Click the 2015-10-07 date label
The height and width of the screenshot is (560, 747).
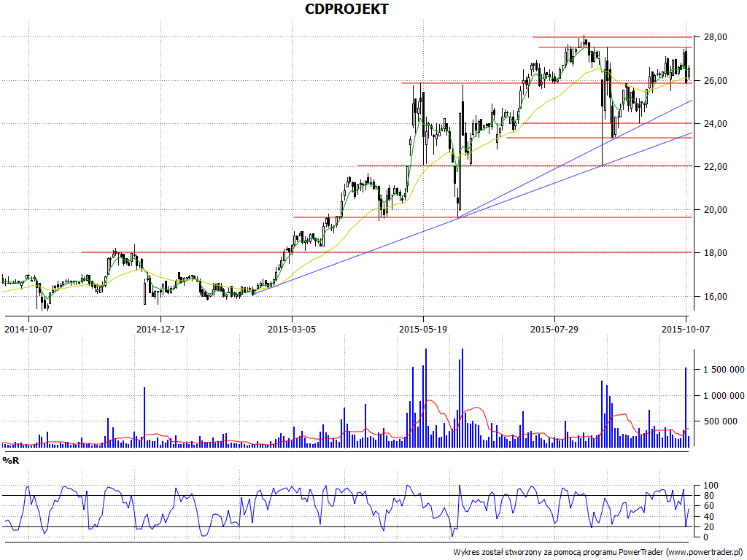tap(685, 329)
